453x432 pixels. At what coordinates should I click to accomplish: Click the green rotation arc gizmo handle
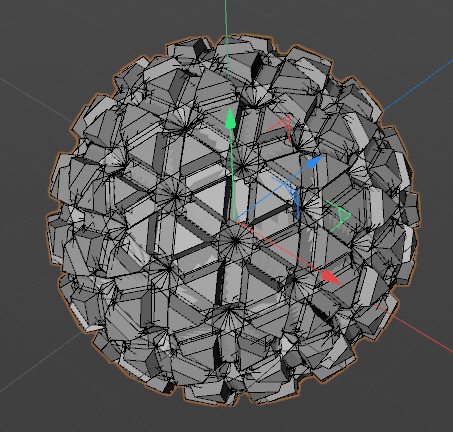tap(339, 215)
